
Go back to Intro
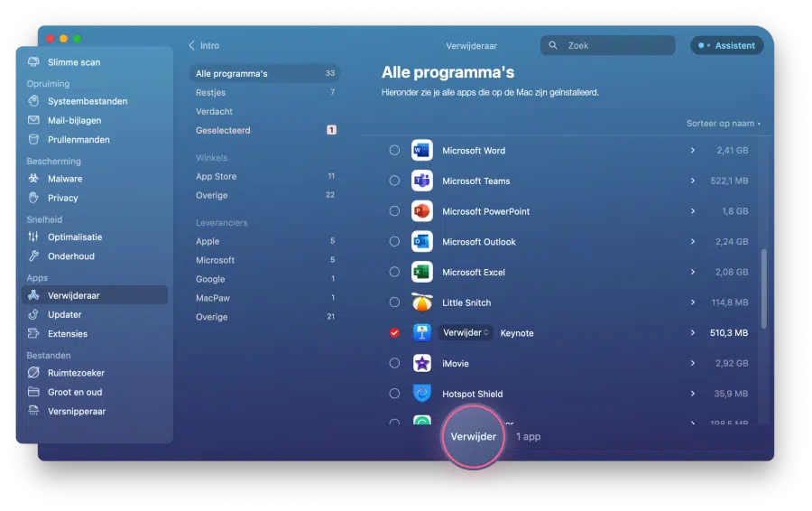tap(204, 46)
